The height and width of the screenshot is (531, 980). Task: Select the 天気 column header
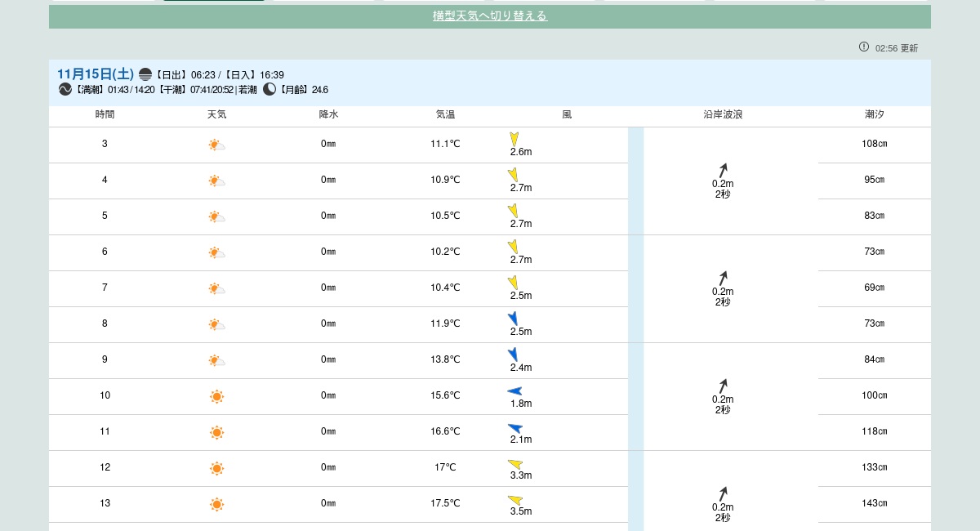[216, 115]
